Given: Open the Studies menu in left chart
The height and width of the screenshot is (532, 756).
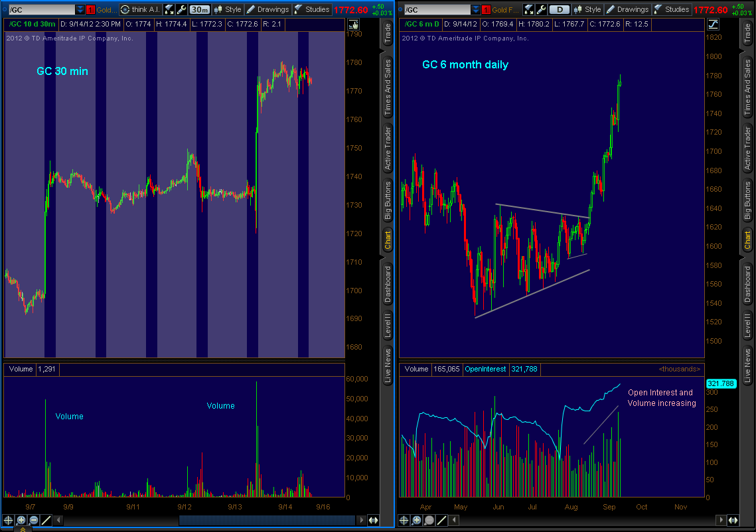Looking at the screenshot, I should [312, 9].
